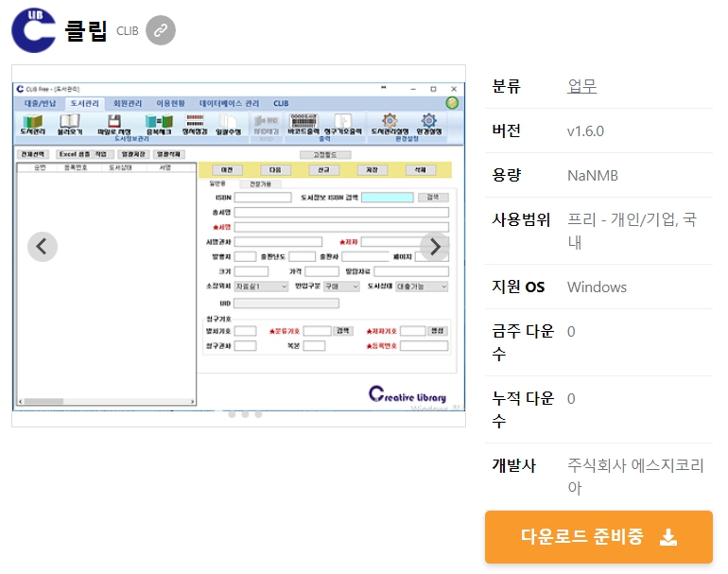Click the 사용범위 label
This screenshot has width=728, height=574.
click(521, 219)
